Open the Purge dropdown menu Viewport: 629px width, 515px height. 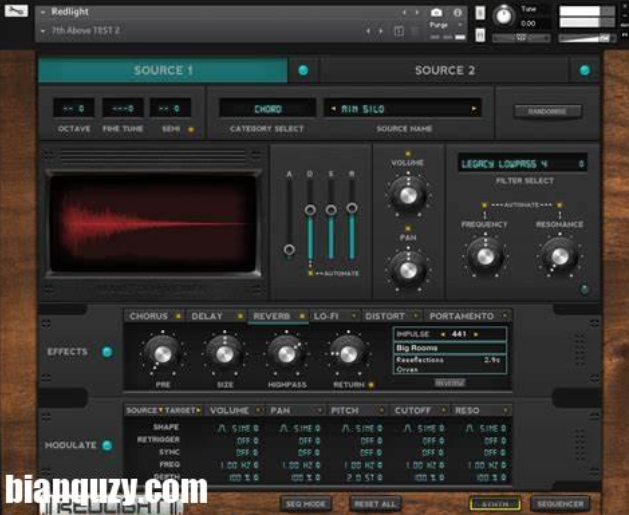(x=439, y=24)
